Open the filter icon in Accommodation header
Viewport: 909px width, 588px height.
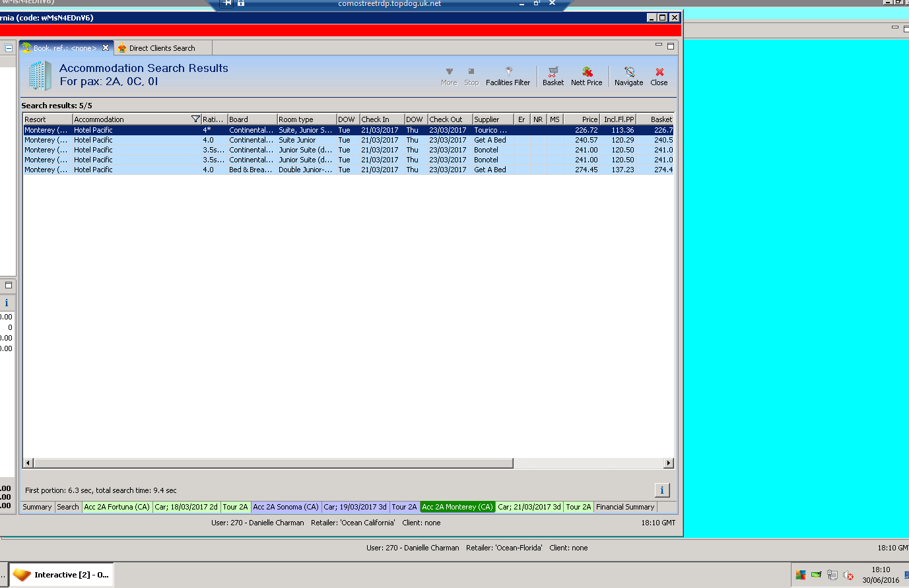coord(195,119)
